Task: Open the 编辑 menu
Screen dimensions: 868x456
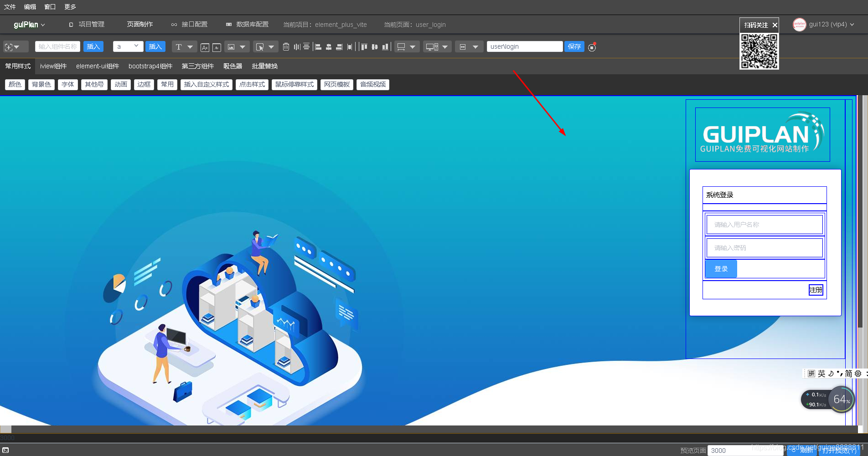Action: point(30,7)
